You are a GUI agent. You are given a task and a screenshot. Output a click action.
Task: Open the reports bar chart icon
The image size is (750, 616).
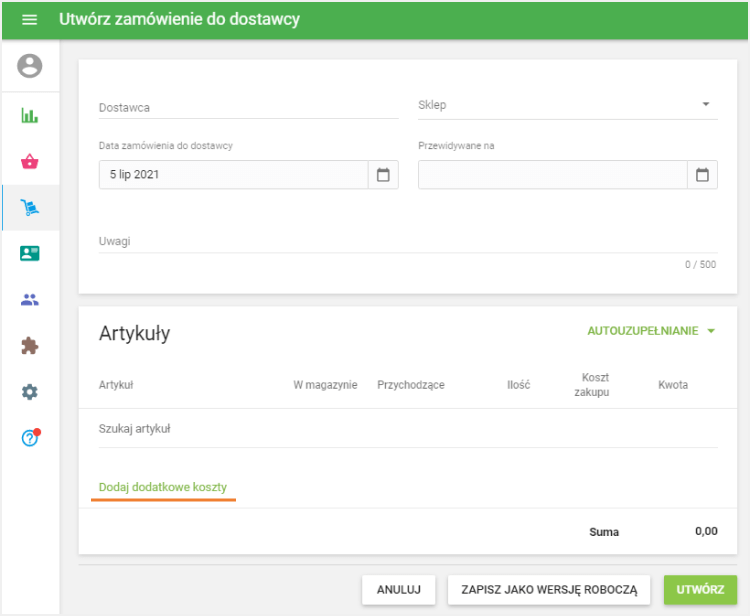30,115
